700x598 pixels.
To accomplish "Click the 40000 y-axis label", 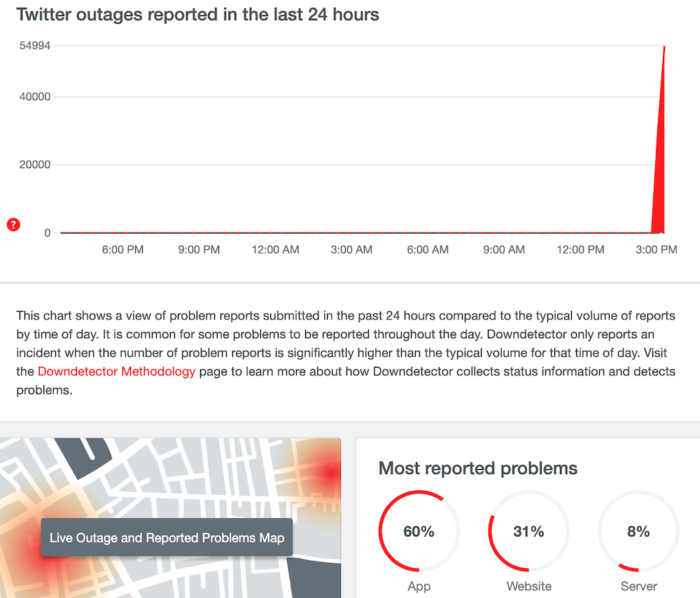I will click(35, 97).
